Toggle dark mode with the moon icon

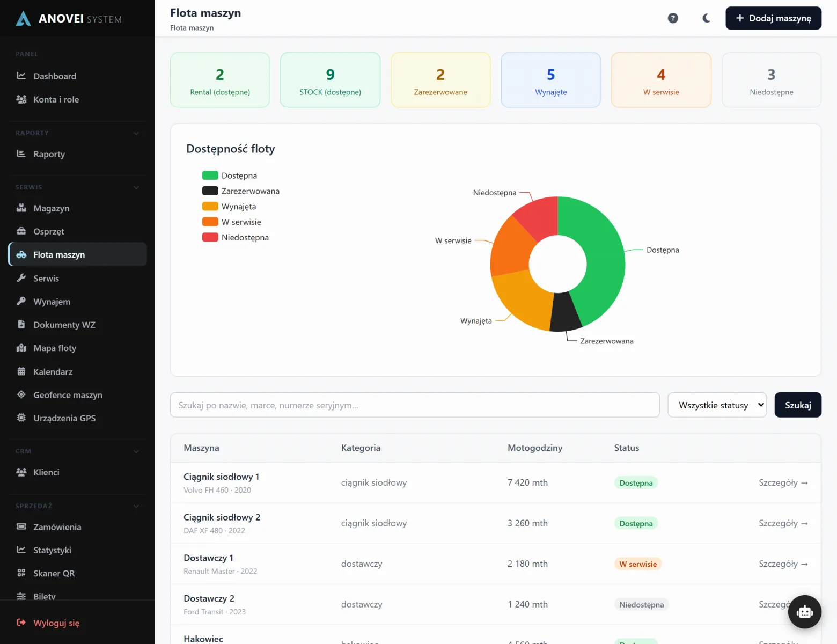(x=706, y=18)
